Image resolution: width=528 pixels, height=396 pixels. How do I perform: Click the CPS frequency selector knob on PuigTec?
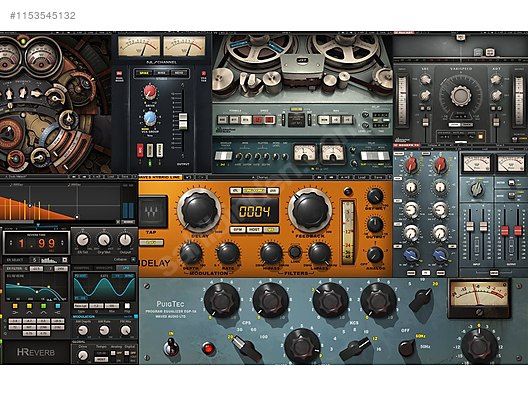tap(248, 348)
